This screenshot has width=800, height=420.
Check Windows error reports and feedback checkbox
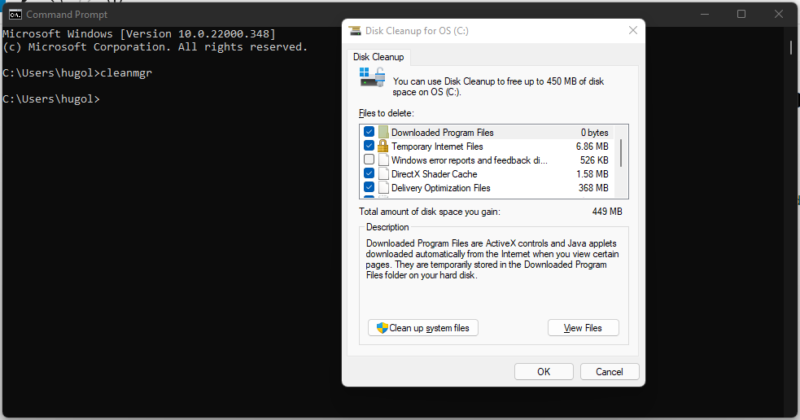tap(369, 160)
